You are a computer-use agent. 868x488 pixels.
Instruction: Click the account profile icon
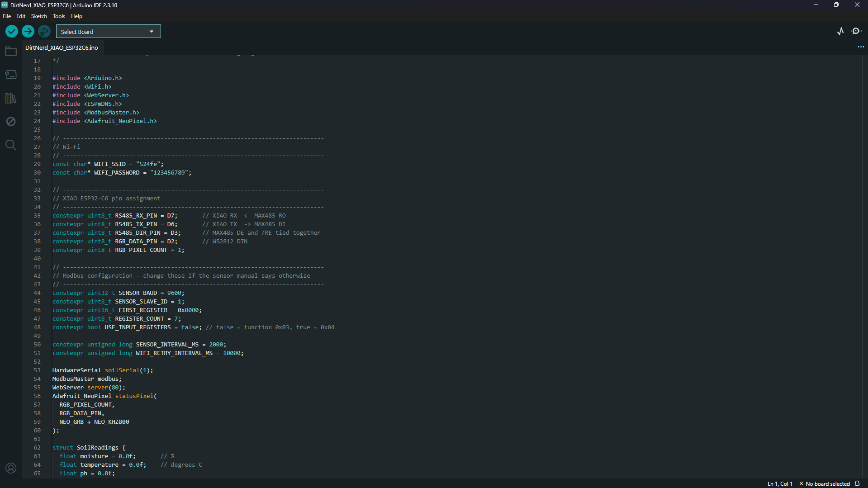(11, 468)
